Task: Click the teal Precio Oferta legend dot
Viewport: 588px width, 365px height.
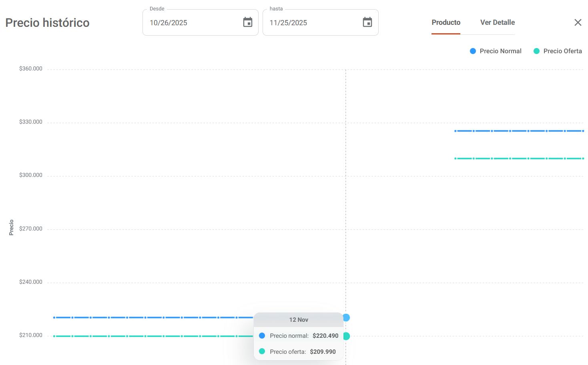Action: point(536,51)
